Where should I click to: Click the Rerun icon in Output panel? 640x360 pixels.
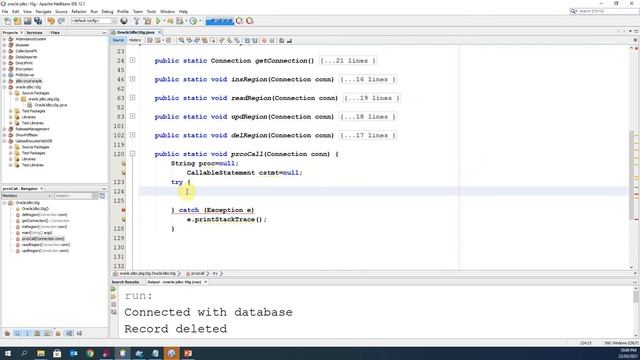tap(113, 289)
